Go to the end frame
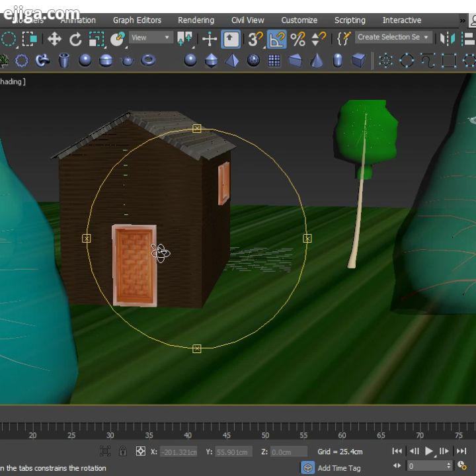The image size is (476, 476). 461,451
